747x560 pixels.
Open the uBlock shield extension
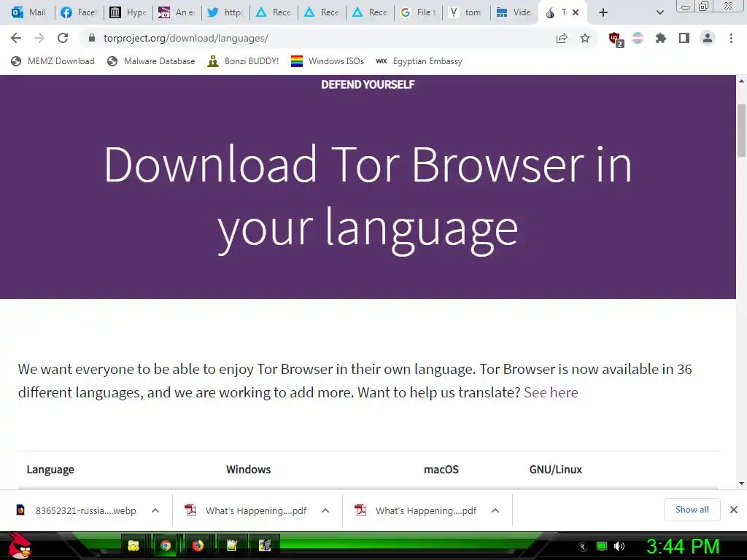click(616, 39)
